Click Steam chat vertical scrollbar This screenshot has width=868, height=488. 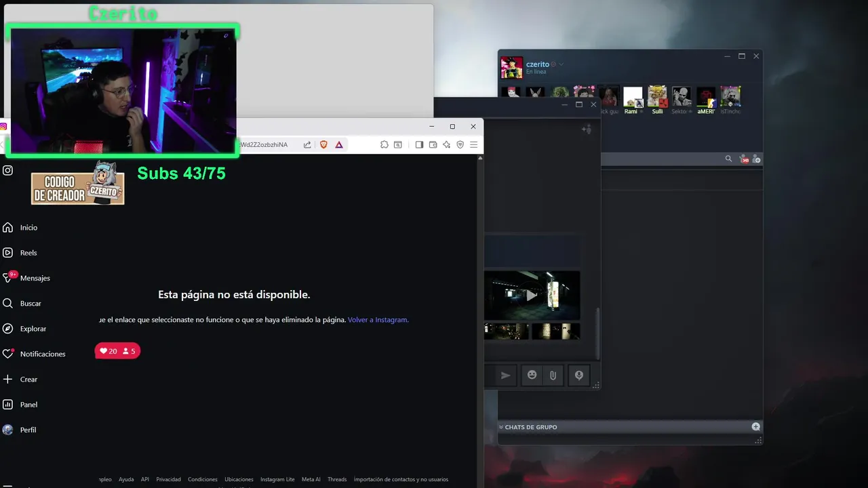[x=597, y=333]
